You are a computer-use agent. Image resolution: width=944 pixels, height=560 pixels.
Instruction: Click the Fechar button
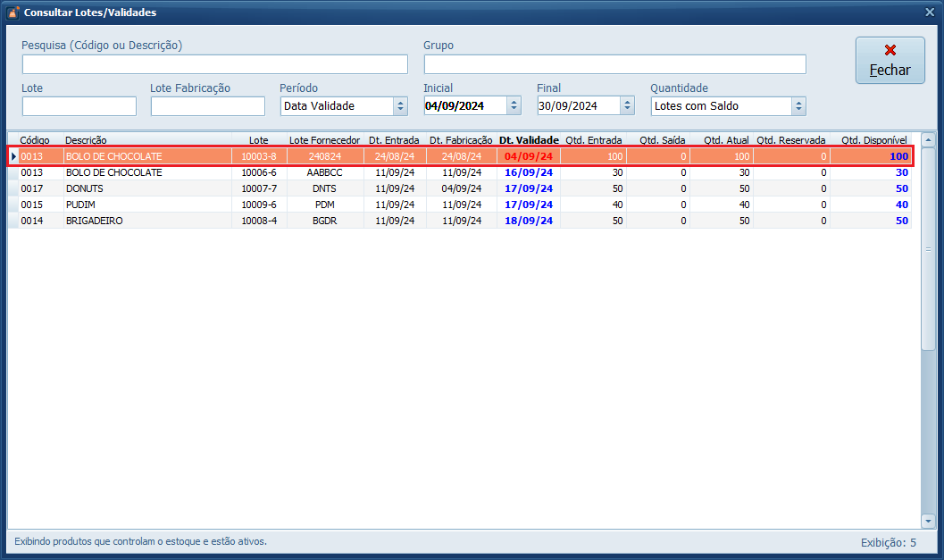[890, 60]
